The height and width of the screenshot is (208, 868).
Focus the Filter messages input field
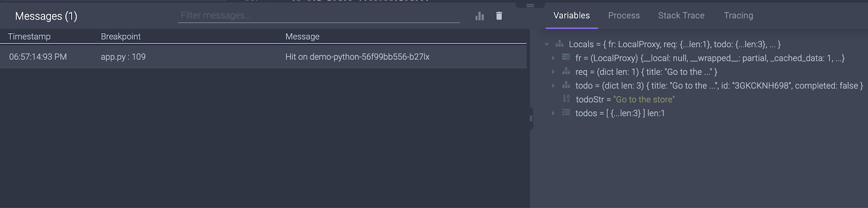(319, 15)
